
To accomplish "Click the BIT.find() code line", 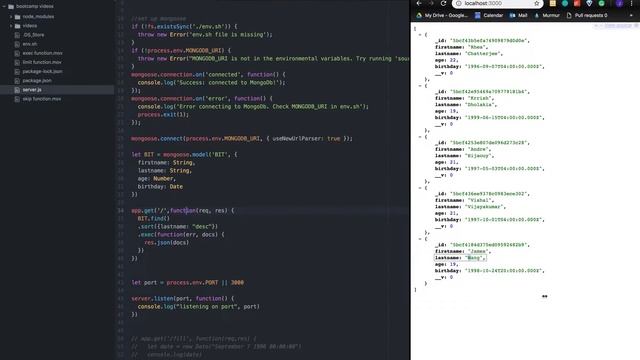I will 153,218.
